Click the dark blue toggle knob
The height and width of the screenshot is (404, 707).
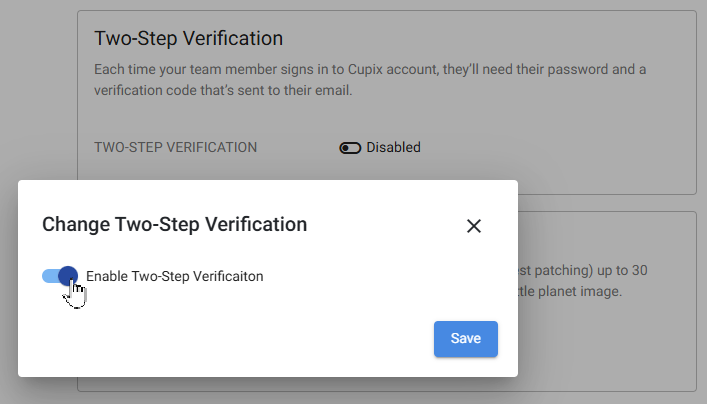click(x=68, y=276)
